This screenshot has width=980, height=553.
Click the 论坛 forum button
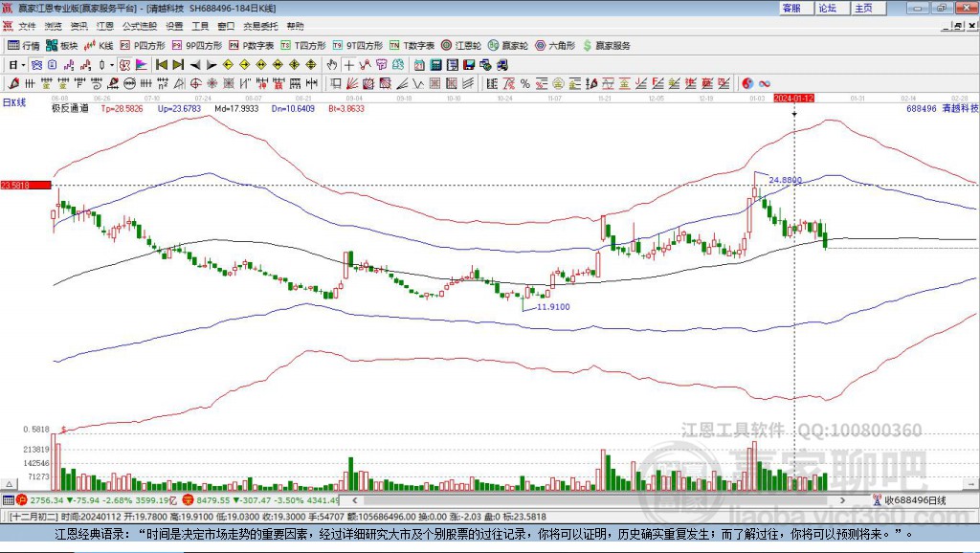pyautogui.click(x=832, y=8)
